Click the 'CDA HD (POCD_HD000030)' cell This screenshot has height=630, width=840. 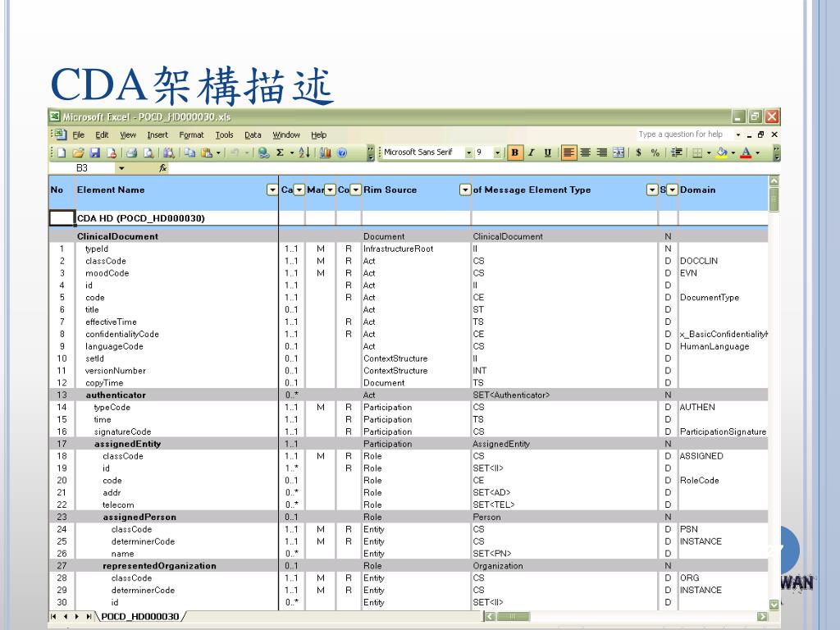click(x=177, y=218)
